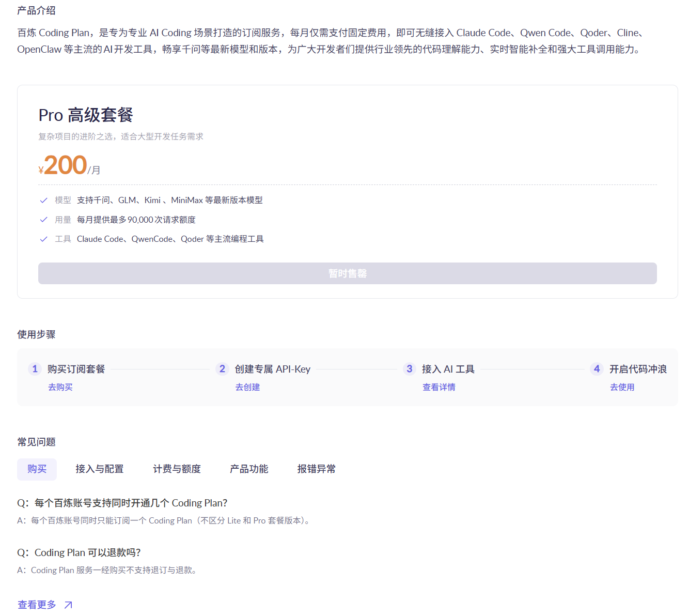Click the checkmark icon beside 工具

[x=44, y=239]
